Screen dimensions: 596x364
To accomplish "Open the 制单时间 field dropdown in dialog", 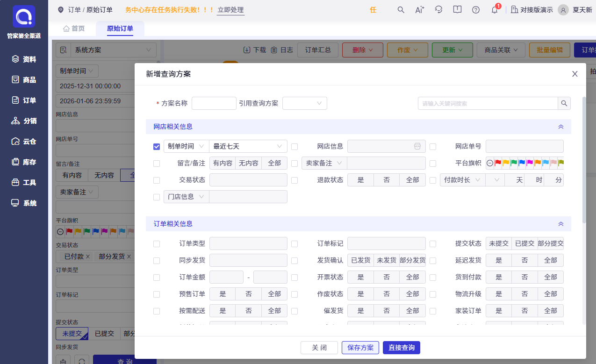I will 186,146.
